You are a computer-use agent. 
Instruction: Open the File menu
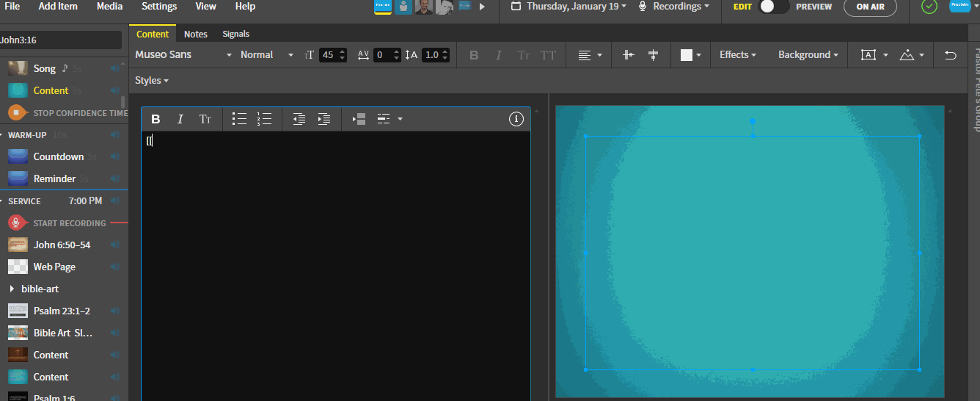(12, 7)
